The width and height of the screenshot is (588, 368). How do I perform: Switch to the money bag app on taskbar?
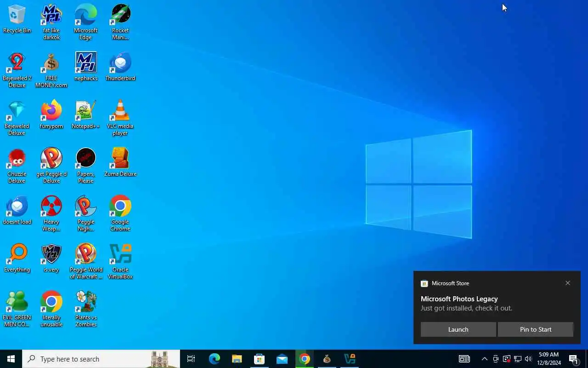[x=327, y=359]
